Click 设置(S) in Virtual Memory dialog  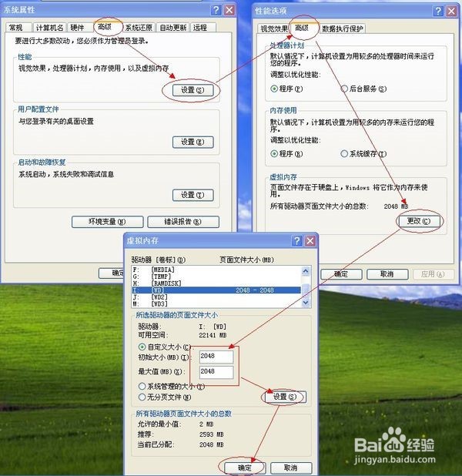pyautogui.click(x=285, y=397)
